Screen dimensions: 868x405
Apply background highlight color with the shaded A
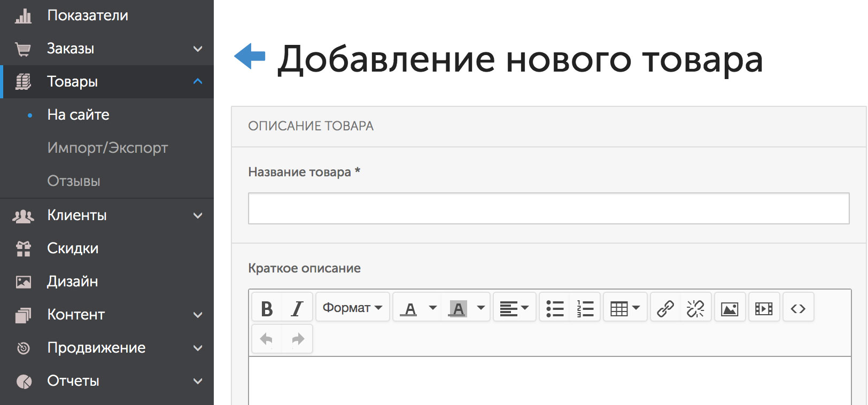(x=458, y=308)
